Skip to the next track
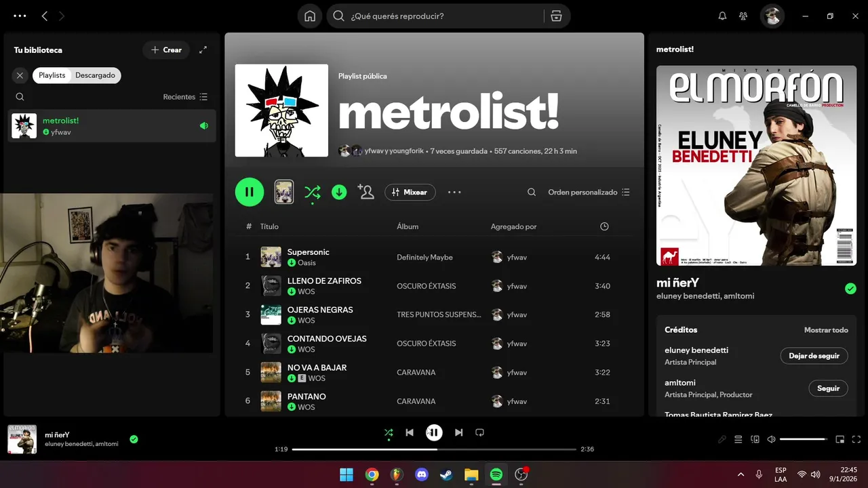 458,432
